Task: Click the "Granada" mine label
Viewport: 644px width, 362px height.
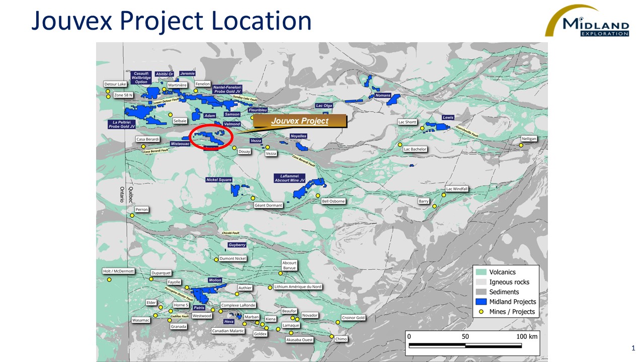Action: point(179,326)
